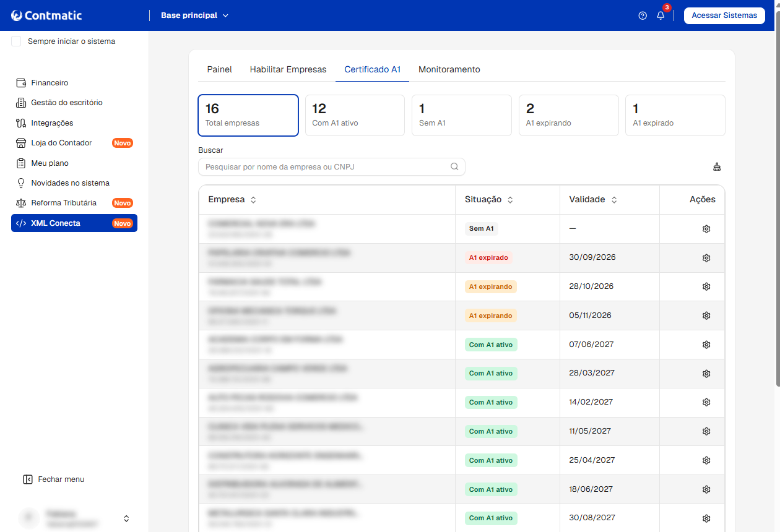Click the Meu plano clipboard icon

click(x=20, y=163)
